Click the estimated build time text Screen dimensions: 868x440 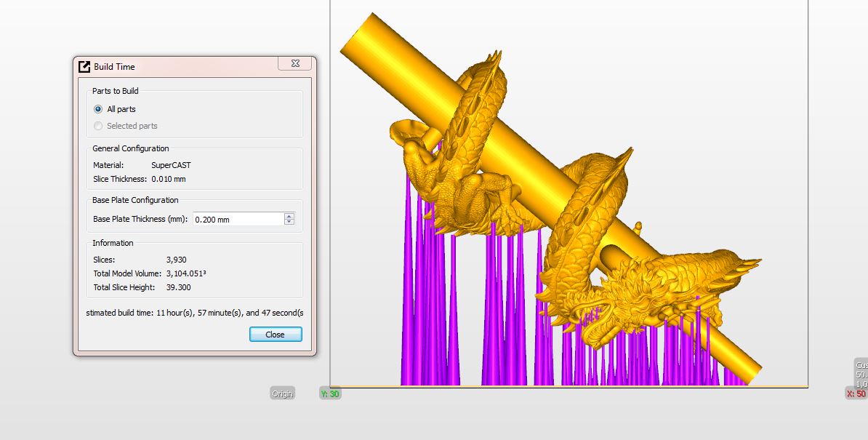coord(194,313)
